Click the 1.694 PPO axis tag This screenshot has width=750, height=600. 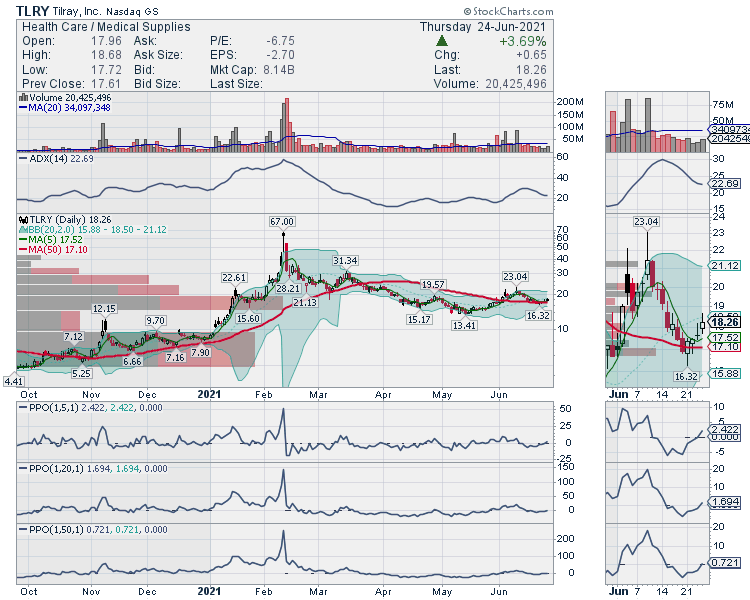(x=725, y=502)
